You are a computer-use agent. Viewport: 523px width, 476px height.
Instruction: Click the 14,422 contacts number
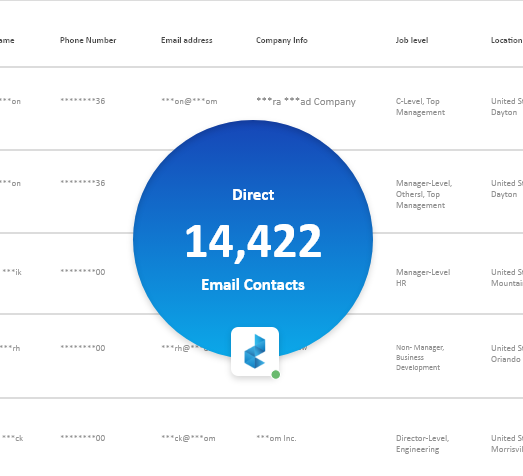click(x=253, y=241)
